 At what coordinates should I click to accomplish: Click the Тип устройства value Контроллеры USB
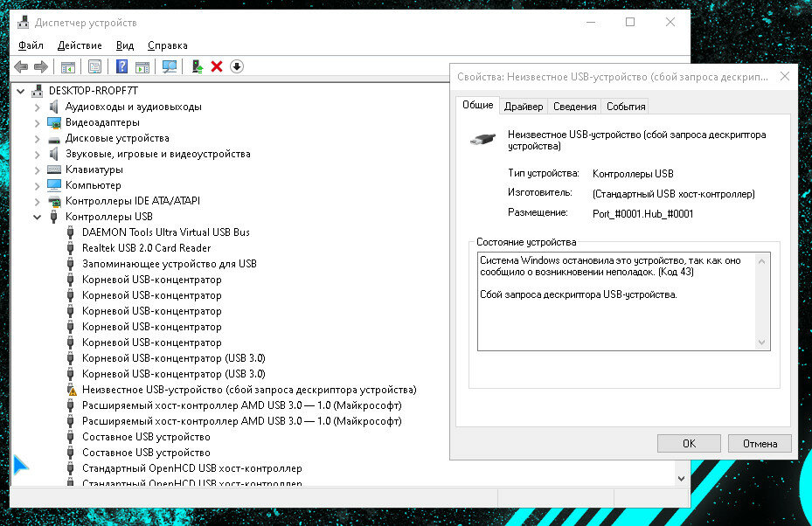[x=633, y=174]
